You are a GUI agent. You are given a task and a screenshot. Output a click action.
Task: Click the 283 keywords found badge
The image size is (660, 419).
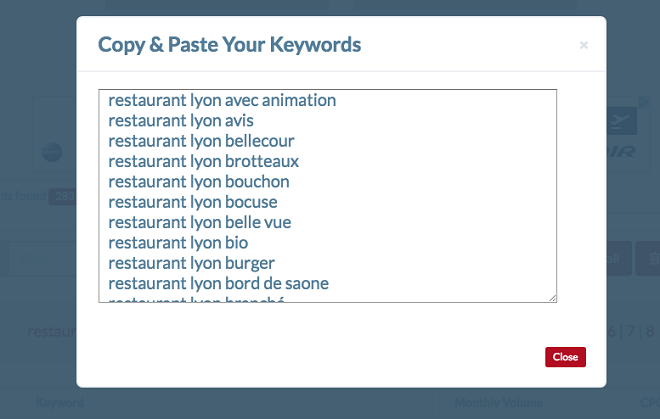point(63,196)
